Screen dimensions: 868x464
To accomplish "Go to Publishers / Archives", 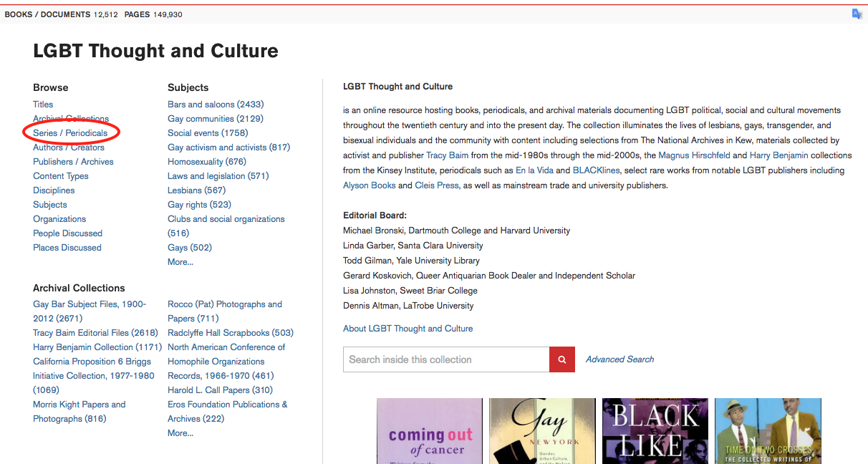I will pos(73,162).
